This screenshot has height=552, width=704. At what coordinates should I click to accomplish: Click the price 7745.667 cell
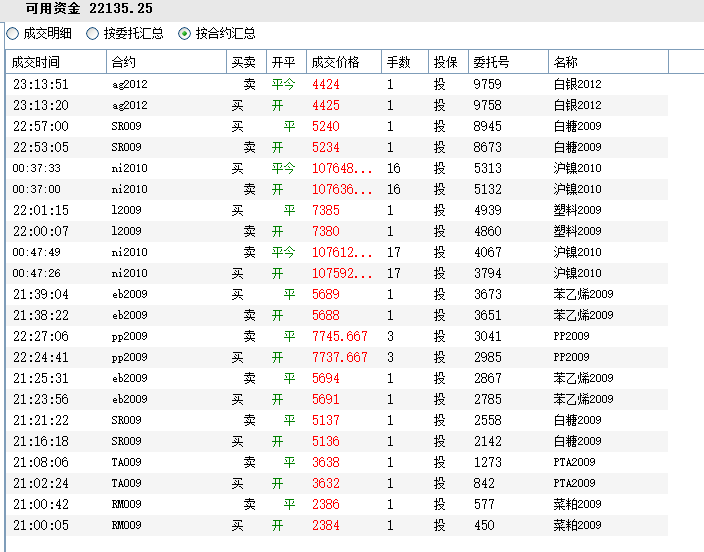pyautogui.click(x=340, y=336)
